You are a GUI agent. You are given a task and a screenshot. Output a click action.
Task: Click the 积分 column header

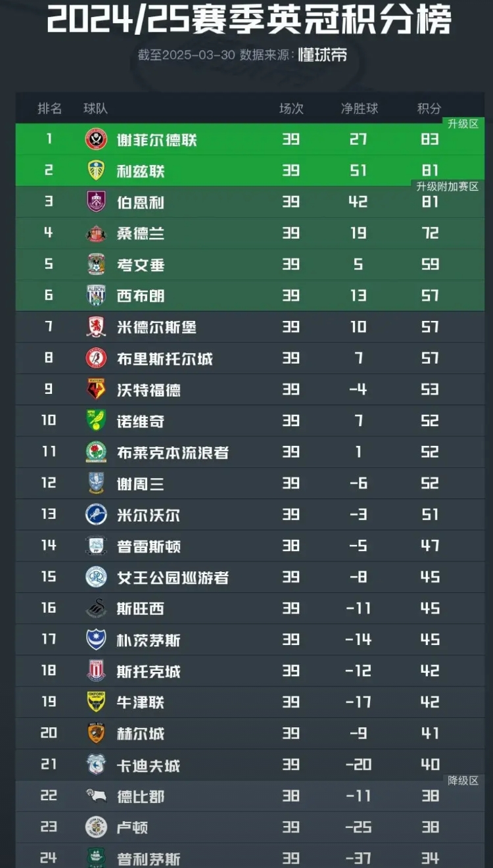click(x=429, y=108)
